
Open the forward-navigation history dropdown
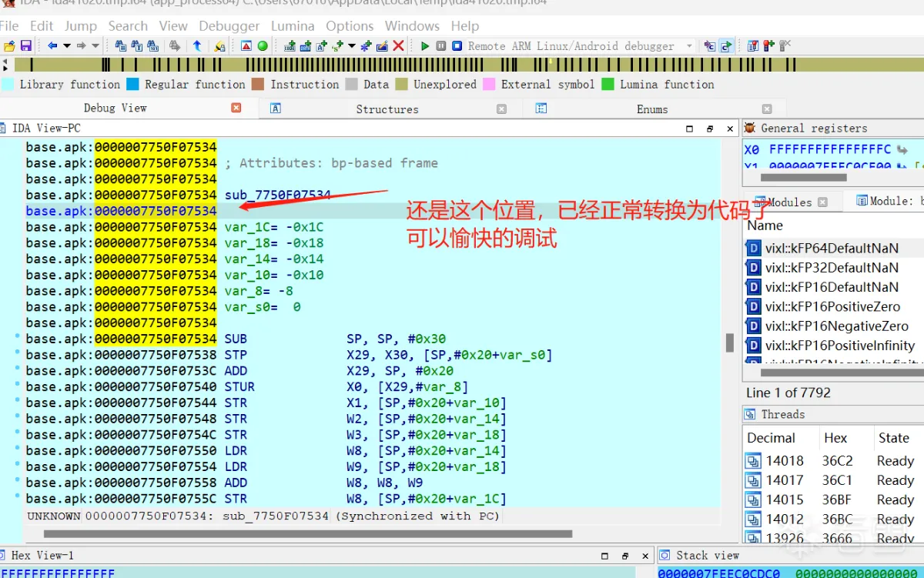point(95,46)
